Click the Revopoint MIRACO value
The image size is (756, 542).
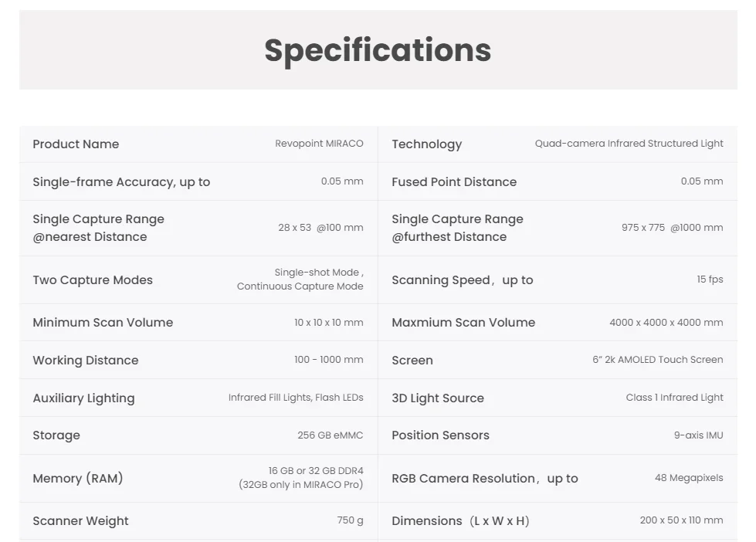tap(319, 144)
